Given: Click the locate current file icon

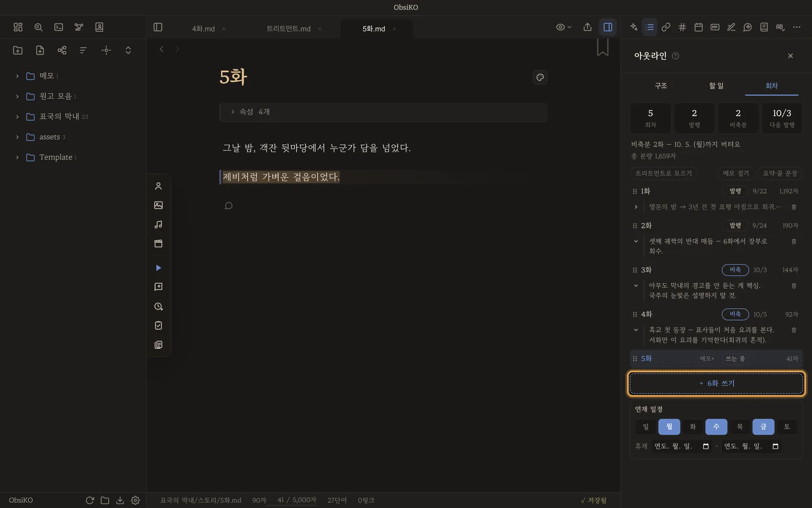Looking at the screenshot, I should click(106, 50).
